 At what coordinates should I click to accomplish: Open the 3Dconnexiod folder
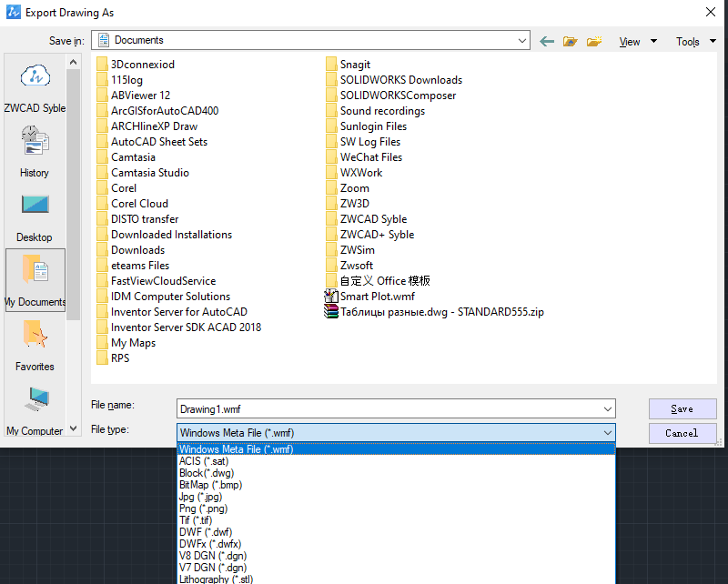136,64
